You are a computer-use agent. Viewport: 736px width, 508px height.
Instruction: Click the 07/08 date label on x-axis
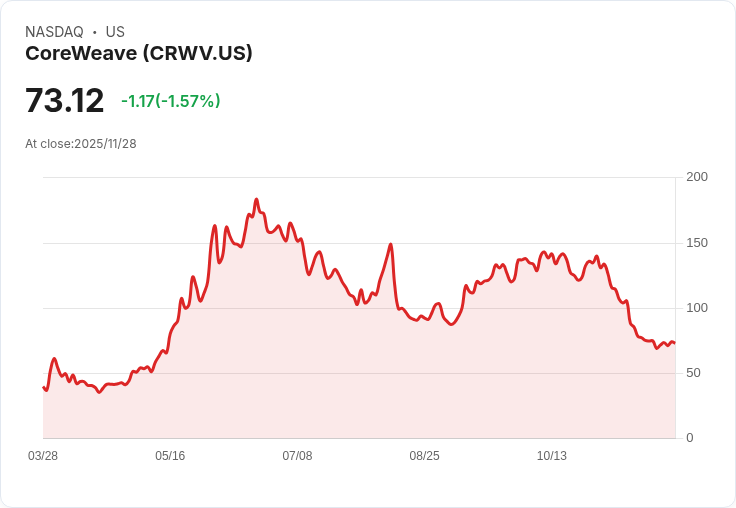point(297,456)
